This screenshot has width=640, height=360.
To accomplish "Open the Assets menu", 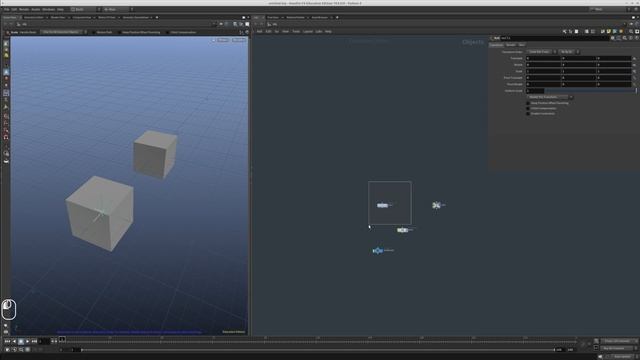I will pyautogui.click(x=36, y=9).
